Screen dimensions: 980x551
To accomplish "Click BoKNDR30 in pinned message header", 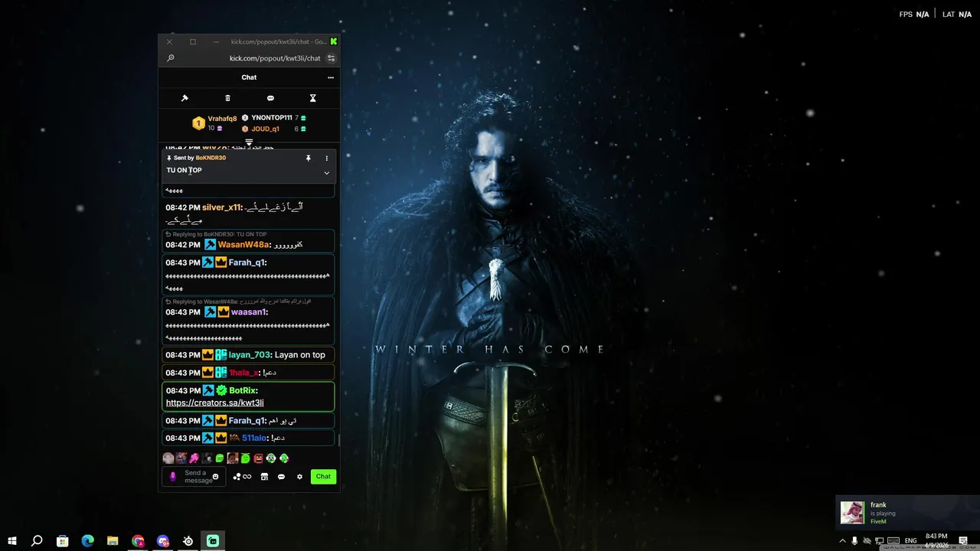I will click(x=211, y=158).
